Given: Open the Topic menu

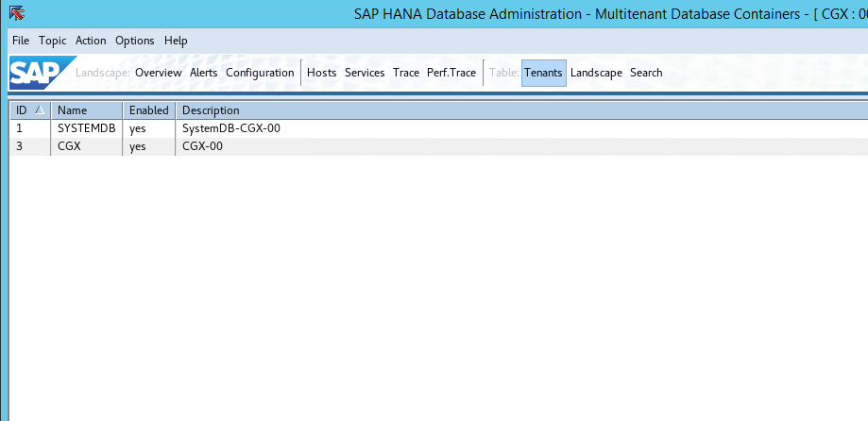Looking at the screenshot, I should 53,41.
